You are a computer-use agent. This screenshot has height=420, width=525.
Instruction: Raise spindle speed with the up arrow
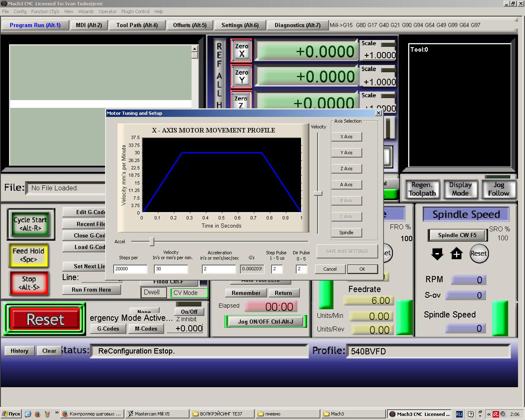point(456,254)
